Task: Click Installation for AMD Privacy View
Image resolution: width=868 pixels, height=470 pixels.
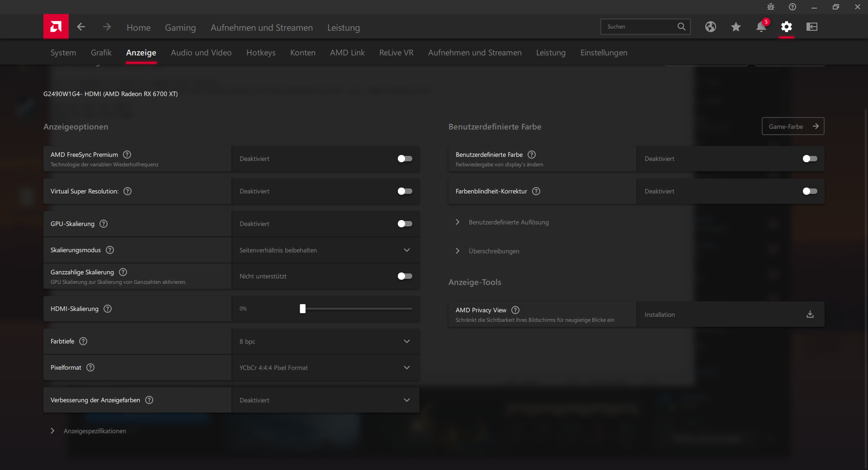Action: click(731, 314)
